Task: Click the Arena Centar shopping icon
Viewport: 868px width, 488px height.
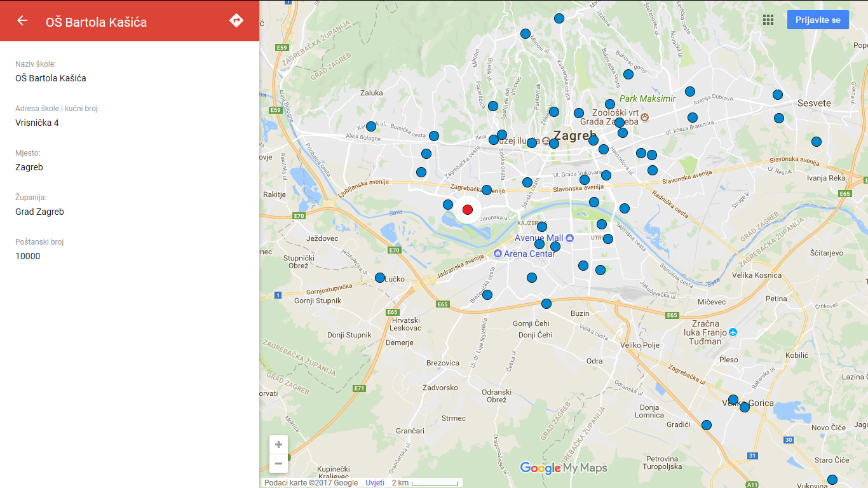Action: pos(498,254)
